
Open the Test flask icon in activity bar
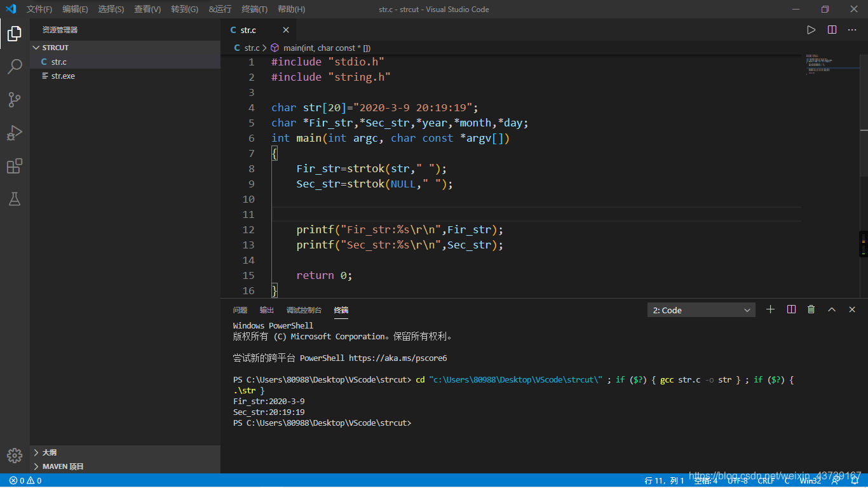[15, 199]
